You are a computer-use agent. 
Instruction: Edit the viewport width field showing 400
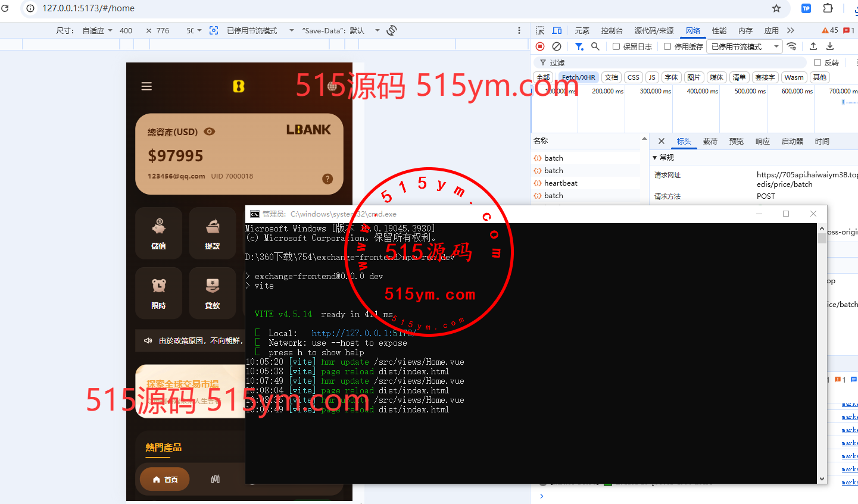pos(126,30)
